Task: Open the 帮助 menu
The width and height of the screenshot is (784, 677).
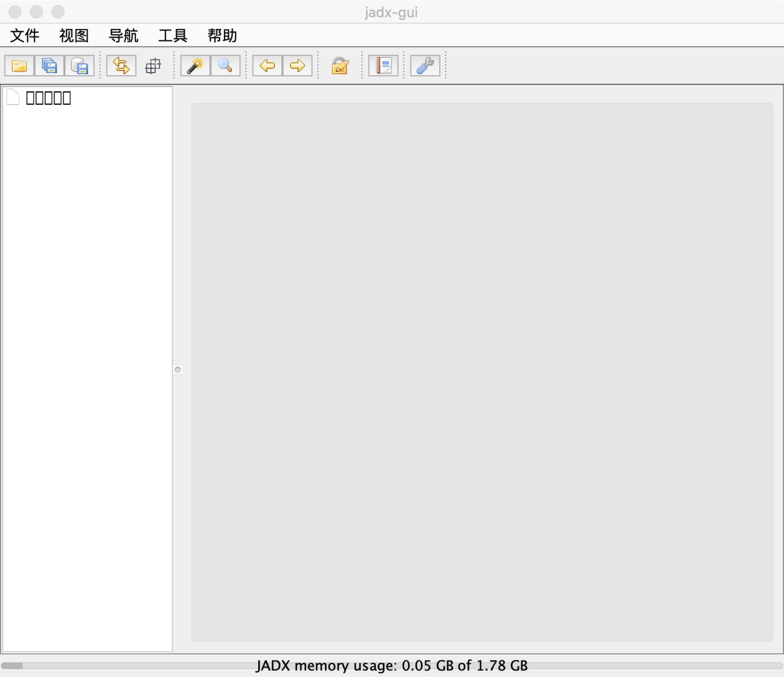Action: pyautogui.click(x=222, y=35)
